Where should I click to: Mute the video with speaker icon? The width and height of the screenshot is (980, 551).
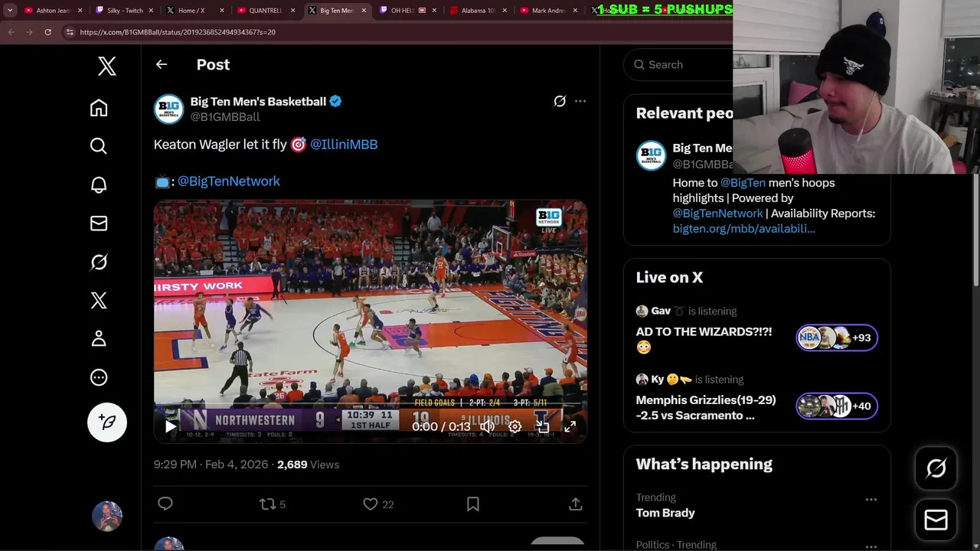[488, 426]
